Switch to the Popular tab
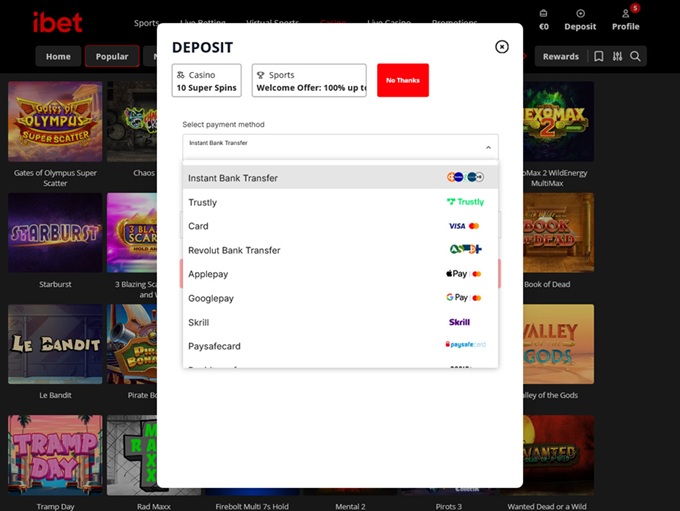680x511 pixels. (112, 56)
